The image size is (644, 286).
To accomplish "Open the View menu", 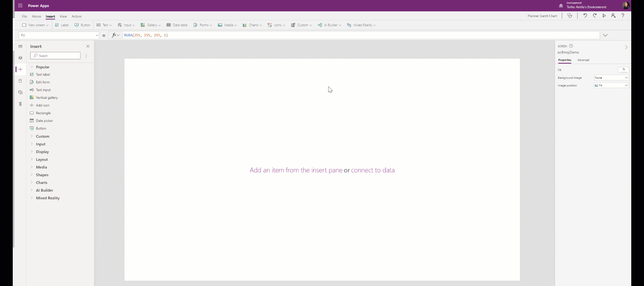I will pyautogui.click(x=63, y=16).
